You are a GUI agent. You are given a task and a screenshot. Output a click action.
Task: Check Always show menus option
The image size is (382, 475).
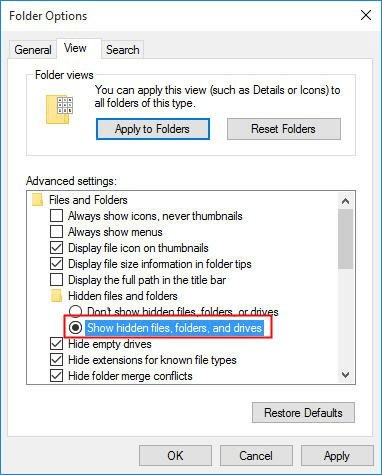pyautogui.click(x=56, y=232)
